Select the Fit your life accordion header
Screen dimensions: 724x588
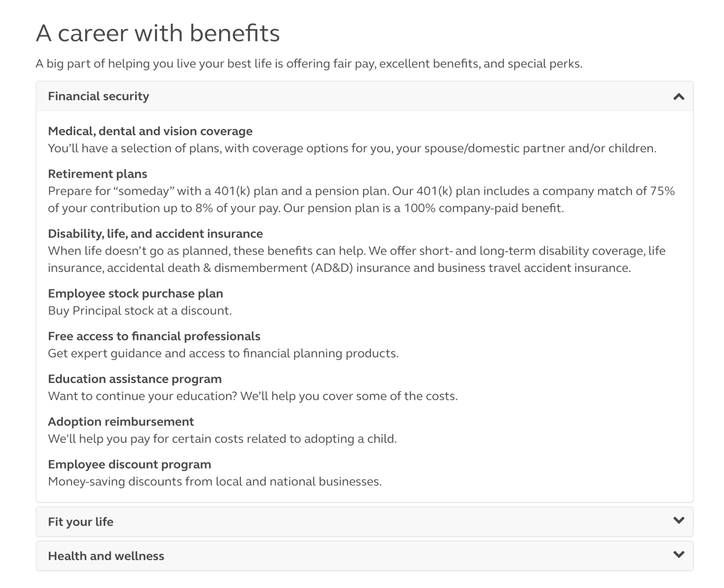click(81, 522)
